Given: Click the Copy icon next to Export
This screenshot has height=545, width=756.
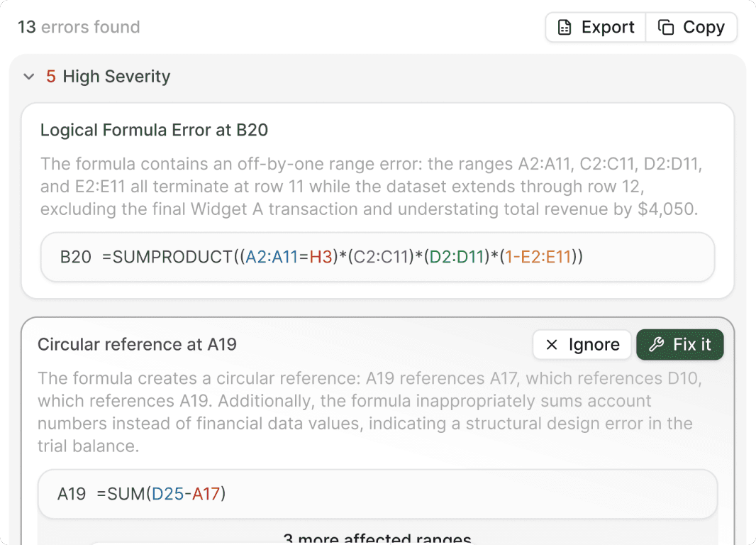Looking at the screenshot, I should (x=665, y=27).
